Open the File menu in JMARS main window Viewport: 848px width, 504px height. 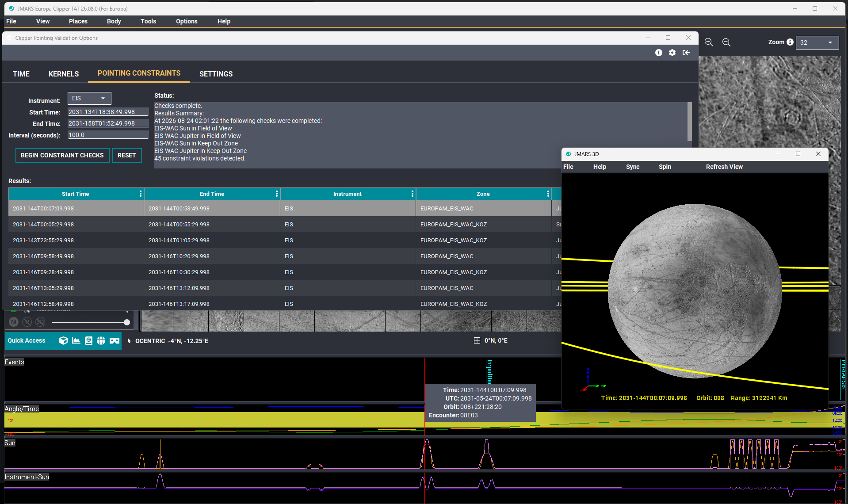coord(11,21)
